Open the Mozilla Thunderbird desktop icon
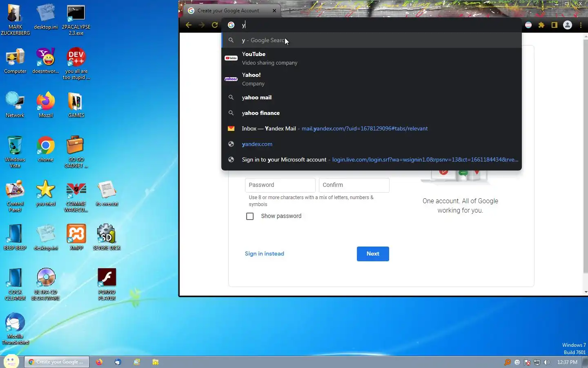Screen dimensions: 588x368 coord(15,329)
